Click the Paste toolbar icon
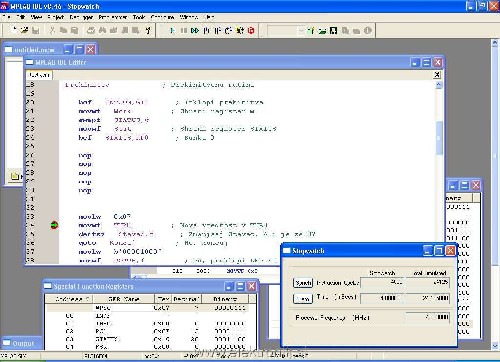Viewport: 500px width, 362px height. [x=74, y=31]
